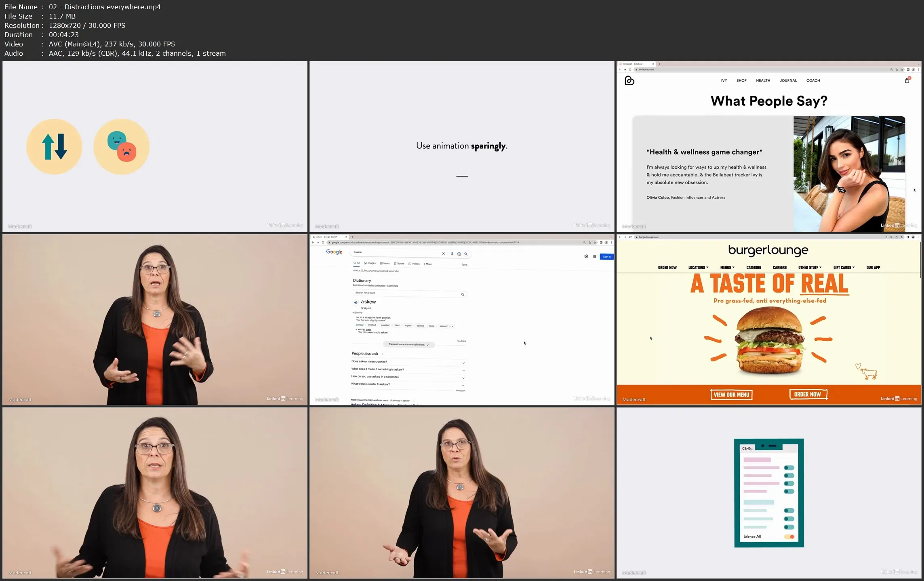Switch to the Books tab in Google results

coord(399,264)
